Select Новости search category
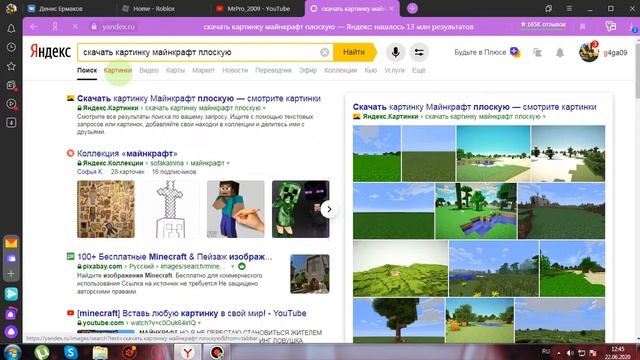Image resolution: width=640 pixels, height=360 pixels. [235, 70]
